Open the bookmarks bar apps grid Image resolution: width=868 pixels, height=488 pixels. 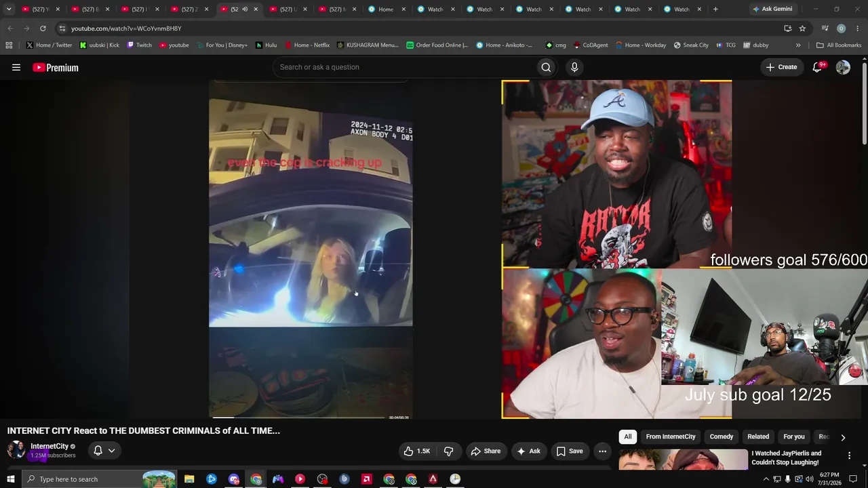click(x=9, y=45)
